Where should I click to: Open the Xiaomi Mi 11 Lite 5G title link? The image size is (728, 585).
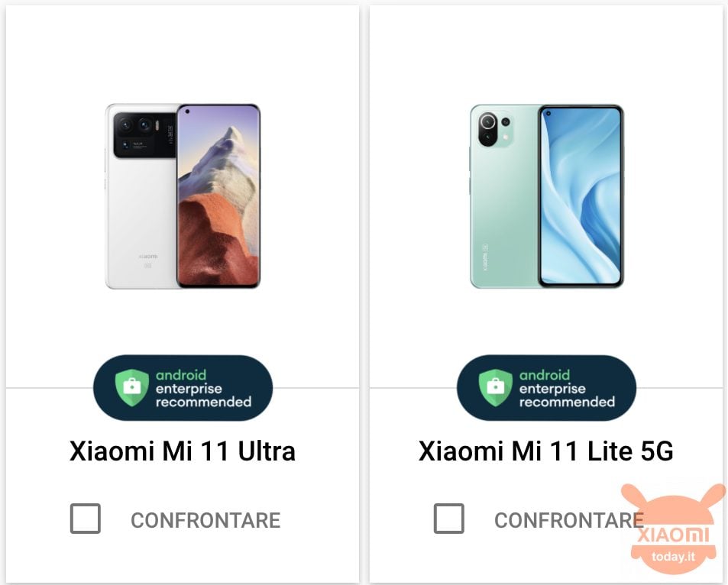[546, 451]
